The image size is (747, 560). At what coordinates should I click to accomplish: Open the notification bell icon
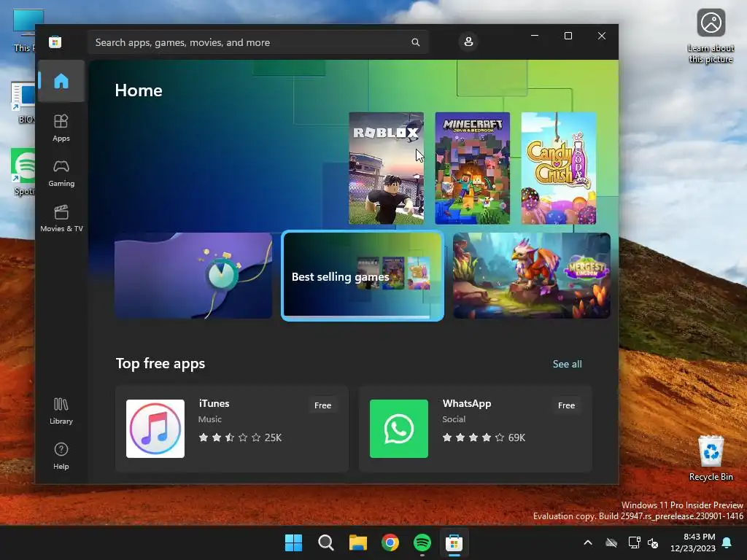(x=727, y=542)
